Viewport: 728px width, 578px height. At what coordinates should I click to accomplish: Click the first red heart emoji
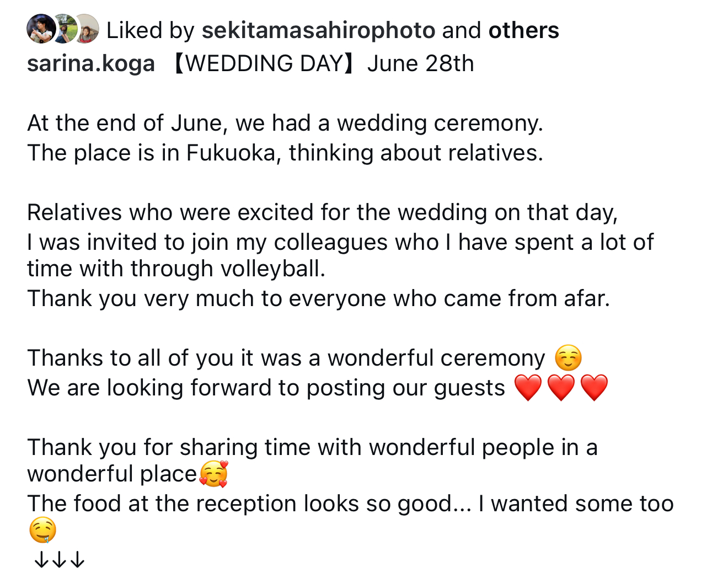click(x=528, y=388)
